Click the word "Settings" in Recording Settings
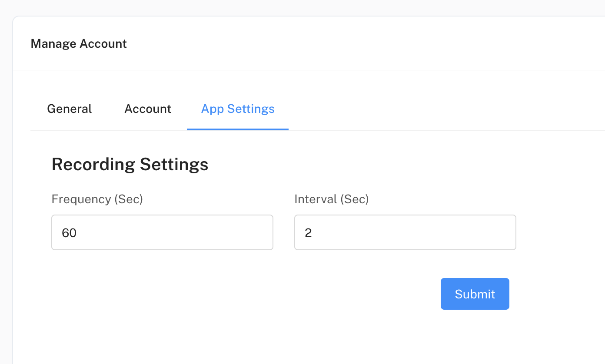The image size is (605, 364). pos(174,165)
